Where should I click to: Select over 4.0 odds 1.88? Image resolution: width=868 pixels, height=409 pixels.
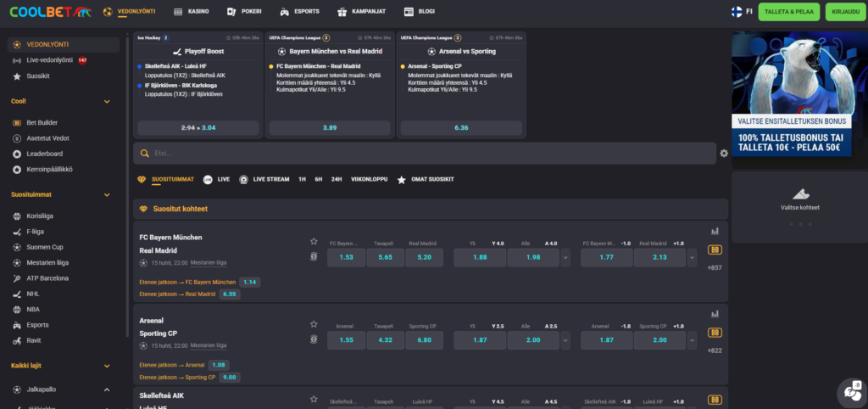(480, 257)
